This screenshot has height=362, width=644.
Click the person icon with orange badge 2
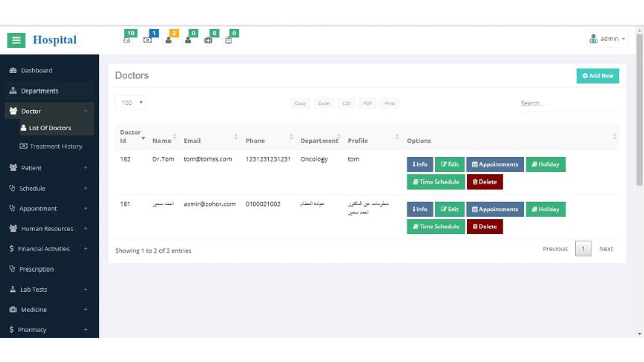pyautogui.click(x=168, y=40)
